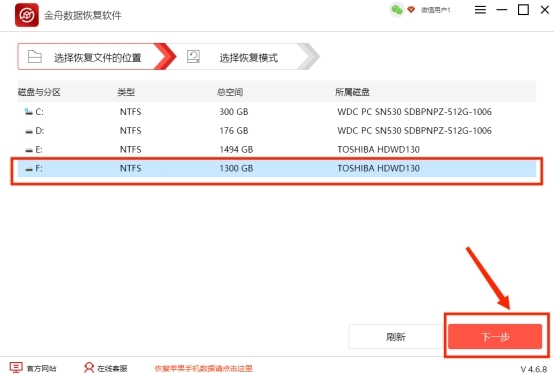Click the 刷新 refresh button
This screenshot has height=376, width=554.
(x=396, y=337)
